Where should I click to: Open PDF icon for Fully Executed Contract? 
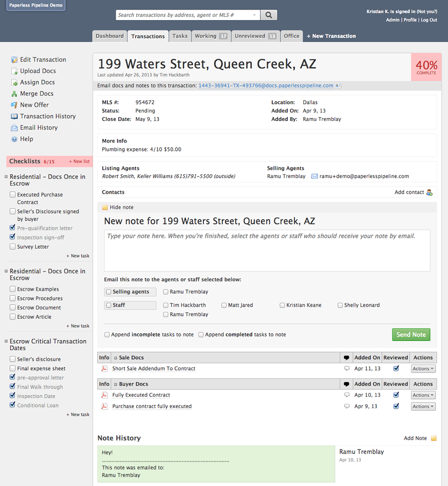(104, 395)
